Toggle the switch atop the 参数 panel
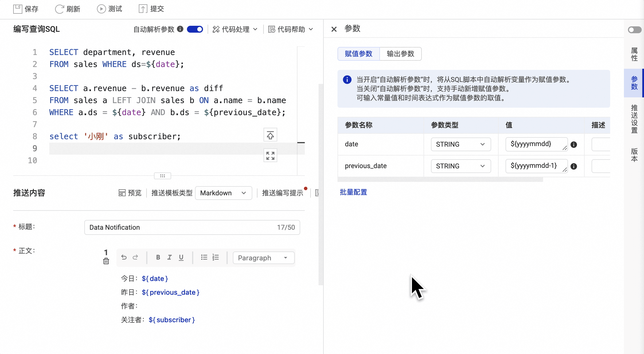 (634, 29)
